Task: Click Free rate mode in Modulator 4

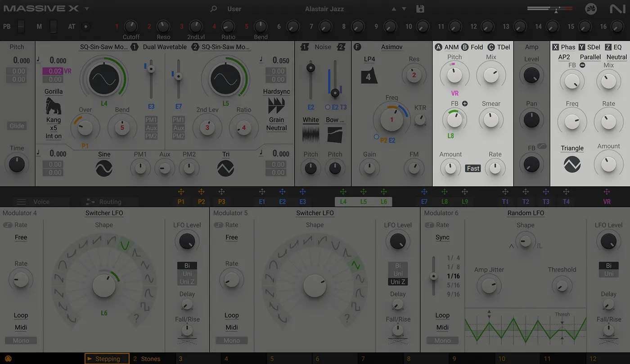Action: pyautogui.click(x=21, y=237)
